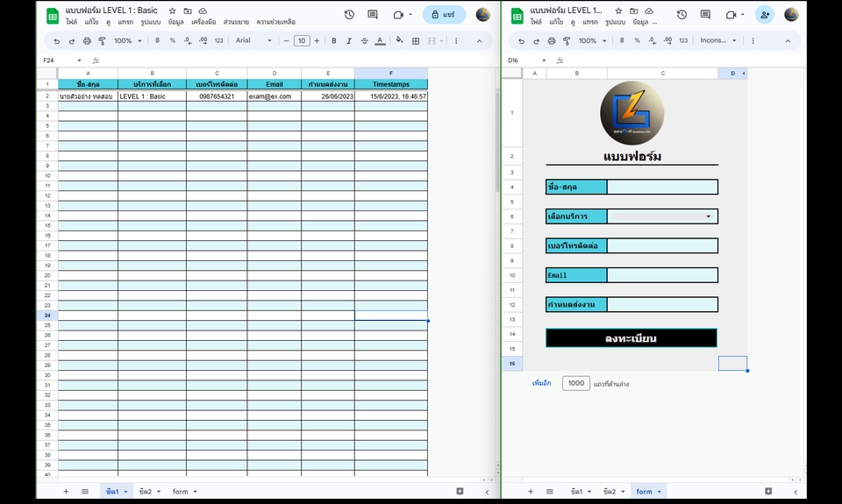Open Explore in the left window

(x=460, y=491)
